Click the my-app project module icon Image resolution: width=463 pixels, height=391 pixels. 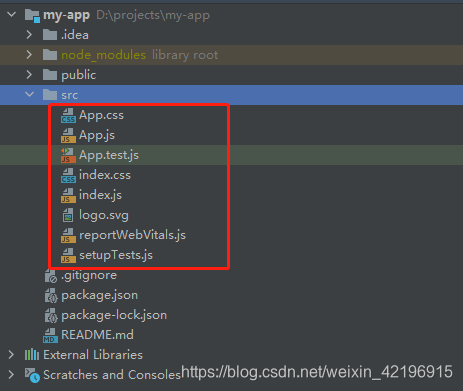[33, 16]
